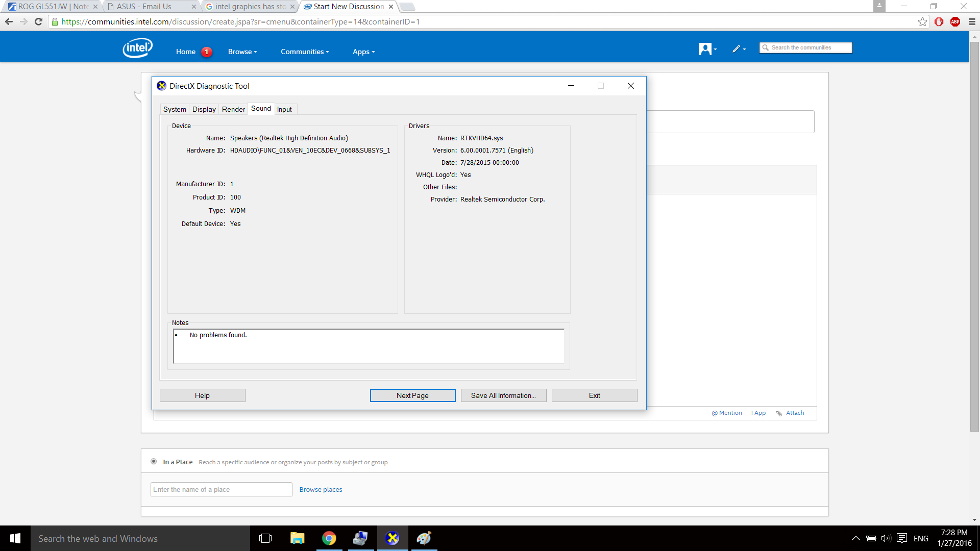Expand the Apps dropdown menu
The height and width of the screenshot is (551, 980).
pyautogui.click(x=363, y=52)
